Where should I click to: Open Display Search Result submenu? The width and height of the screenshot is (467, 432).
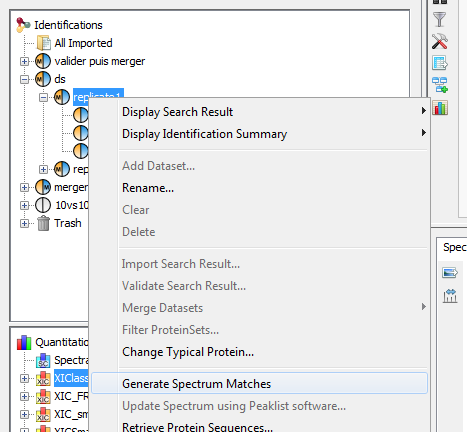pos(259,112)
